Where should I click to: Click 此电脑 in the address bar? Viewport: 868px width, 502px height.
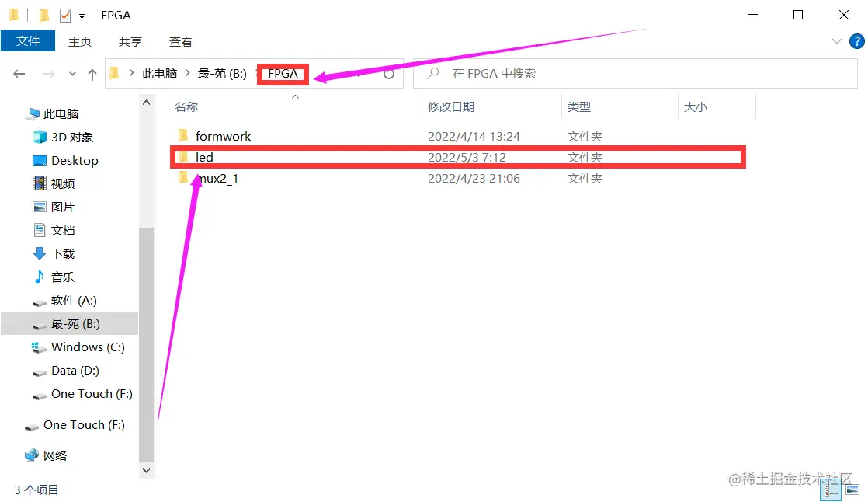pyautogui.click(x=159, y=74)
